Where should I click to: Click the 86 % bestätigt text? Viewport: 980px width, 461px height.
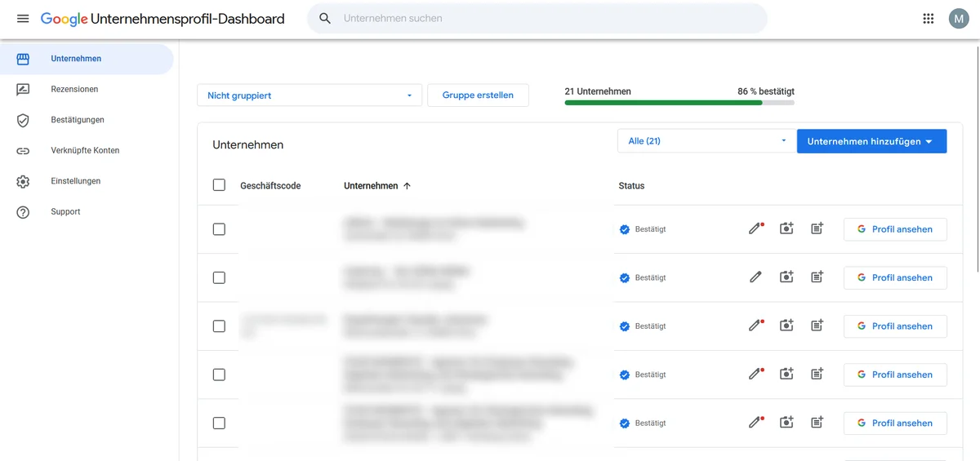766,91
